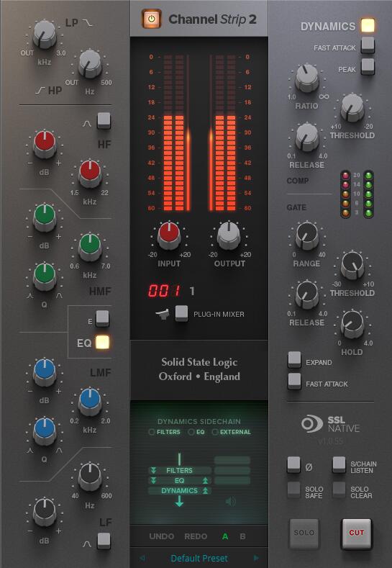Move EQ down in processing order

pos(153,481)
